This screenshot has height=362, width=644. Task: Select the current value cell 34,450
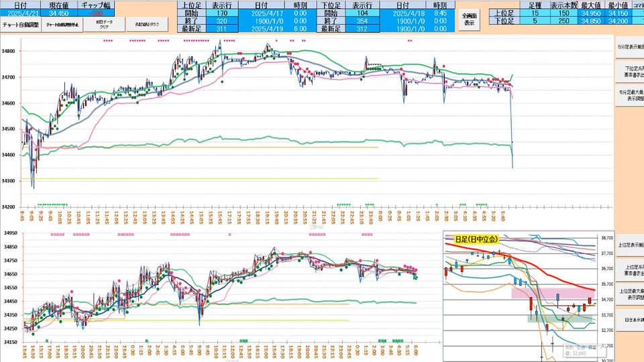(59, 13)
